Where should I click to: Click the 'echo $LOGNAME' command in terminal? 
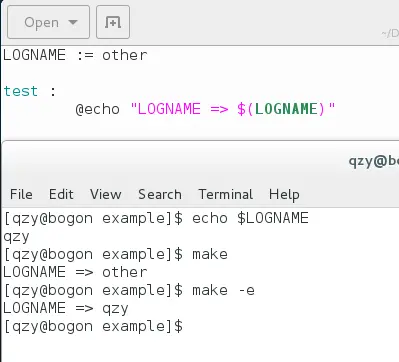[x=250, y=218]
